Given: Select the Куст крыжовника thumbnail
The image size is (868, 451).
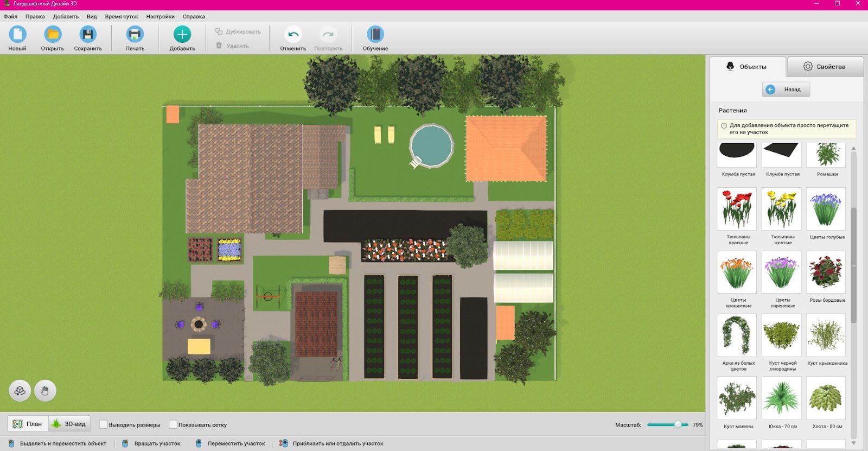Looking at the screenshot, I should point(826,335).
